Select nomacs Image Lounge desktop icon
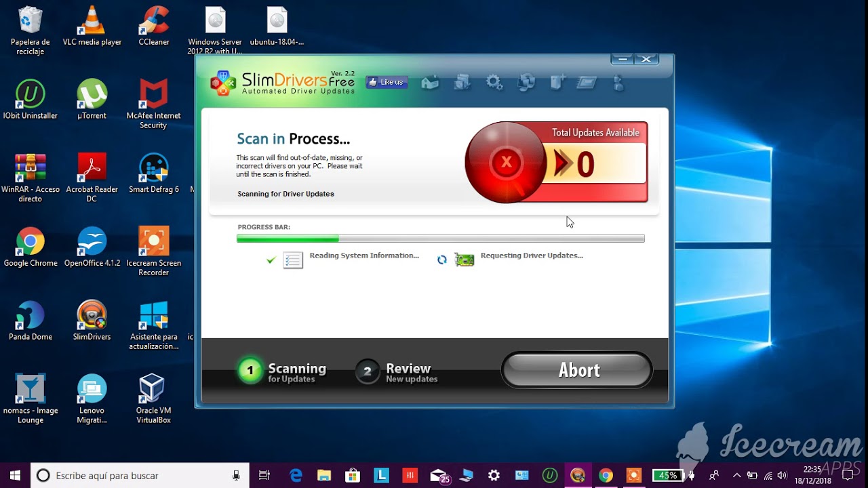Image resolution: width=868 pixels, height=488 pixels. click(x=31, y=399)
